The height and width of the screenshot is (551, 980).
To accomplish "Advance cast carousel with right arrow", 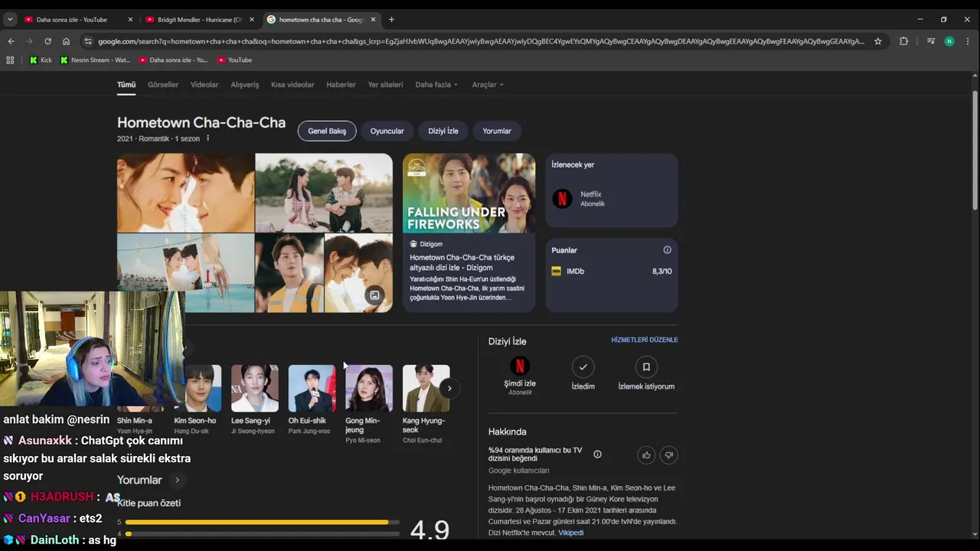I will [449, 388].
